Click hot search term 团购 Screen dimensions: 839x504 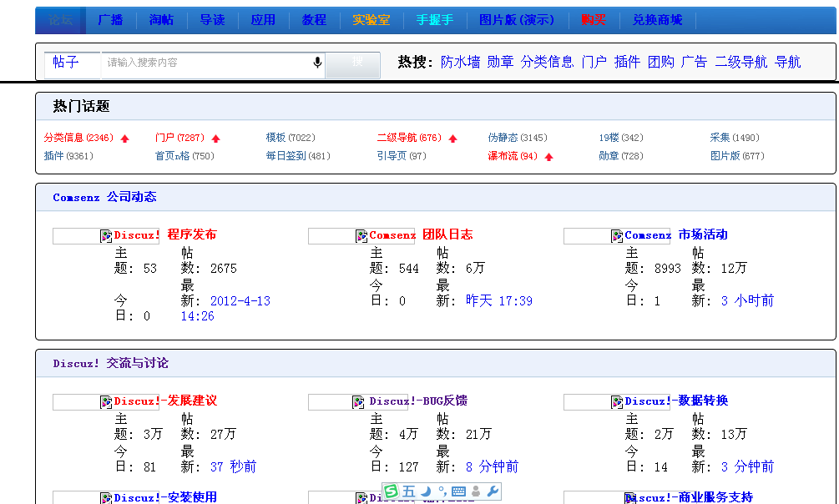(661, 62)
